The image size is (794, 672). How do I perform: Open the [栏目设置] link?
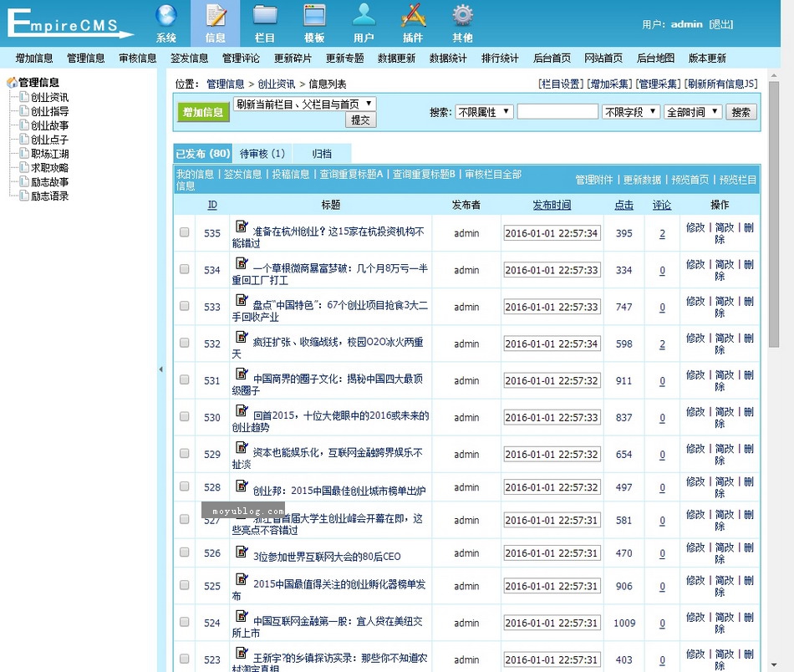pos(561,84)
